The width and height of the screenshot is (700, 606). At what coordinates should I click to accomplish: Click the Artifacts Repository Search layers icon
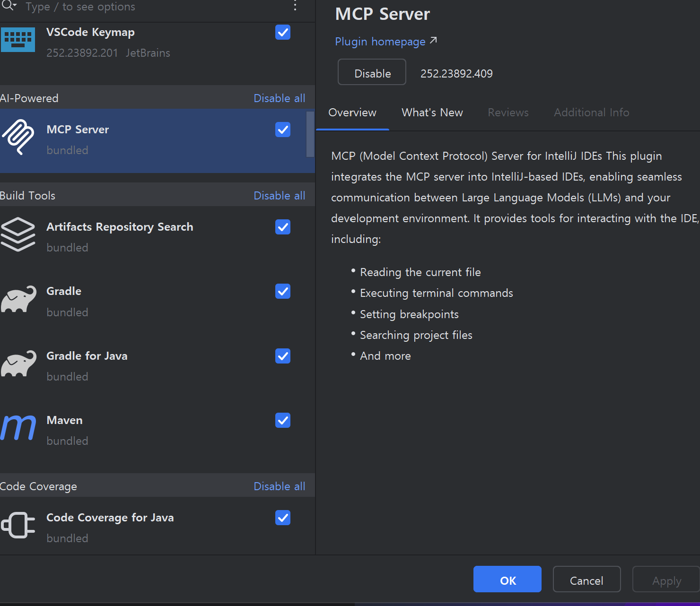(18, 234)
